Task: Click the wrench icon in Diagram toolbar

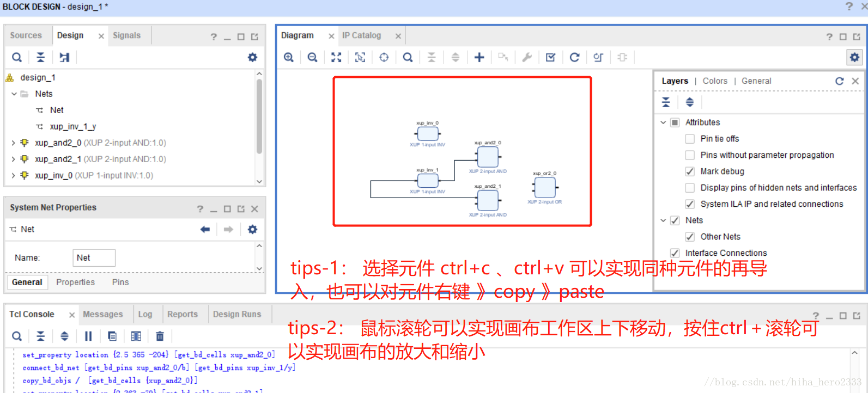Action: click(x=527, y=57)
